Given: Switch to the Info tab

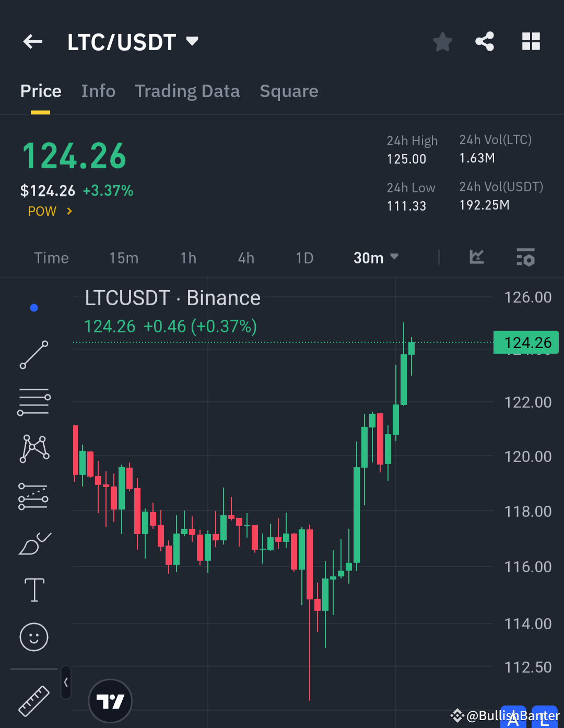Looking at the screenshot, I should 98,91.
